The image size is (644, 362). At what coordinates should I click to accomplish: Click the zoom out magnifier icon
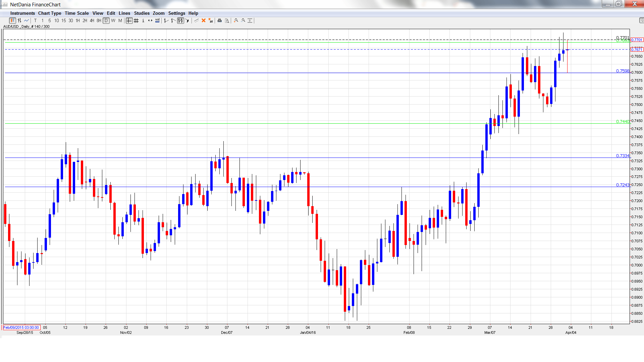pos(243,21)
